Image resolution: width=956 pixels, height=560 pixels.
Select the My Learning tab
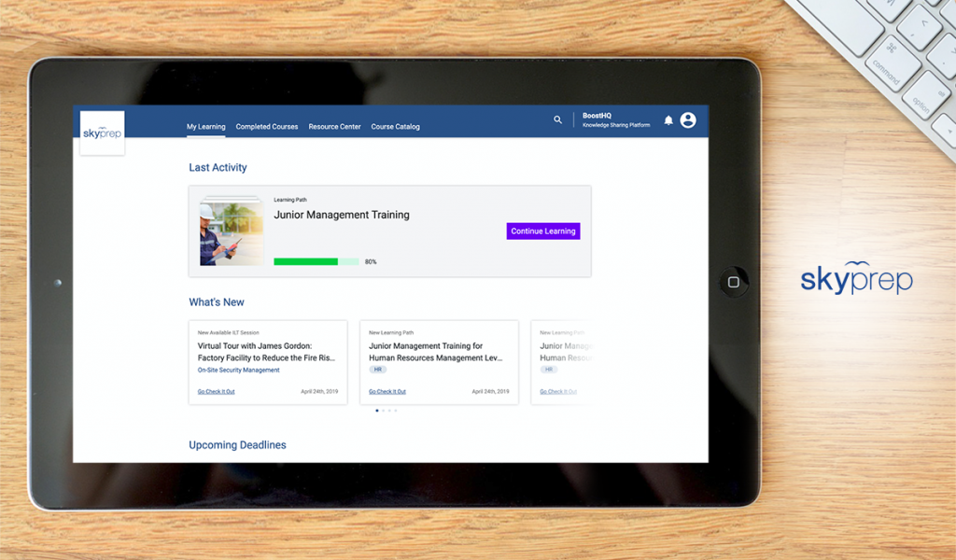[205, 126]
